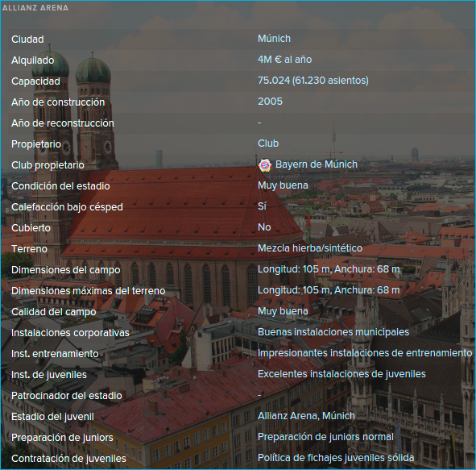Viewport: 476px width, 470px height.
Task: Select the Ciudad label
Action: (27, 40)
